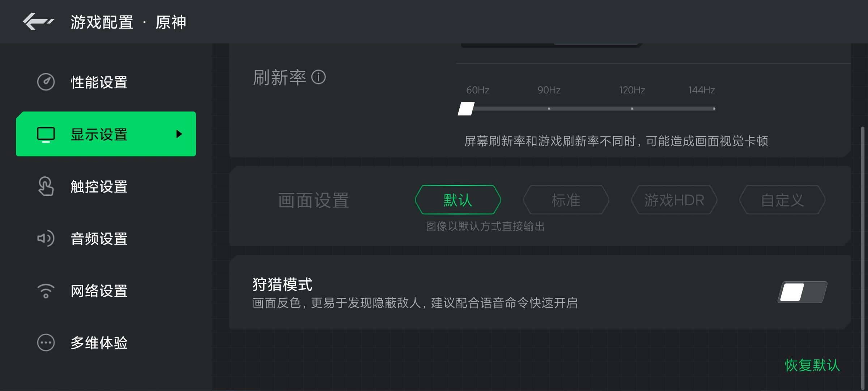Set refresh rate slider to 120Hz mark

tap(632, 109)
